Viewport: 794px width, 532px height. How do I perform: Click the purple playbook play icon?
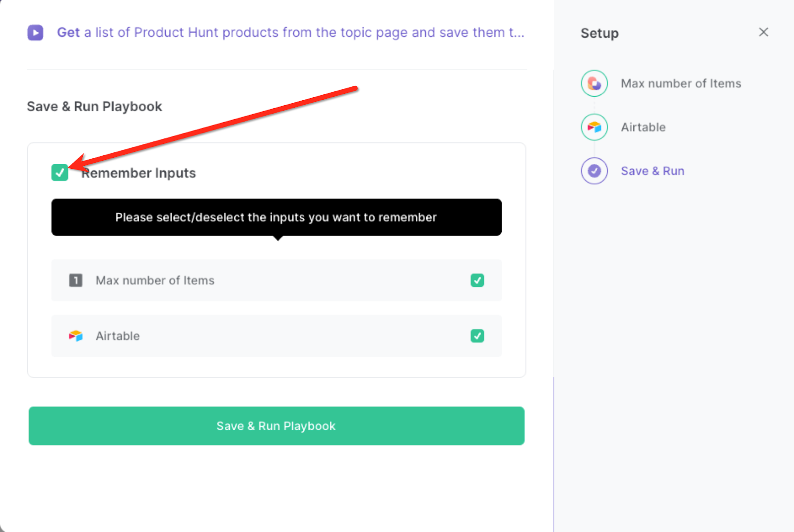[35, 33]
